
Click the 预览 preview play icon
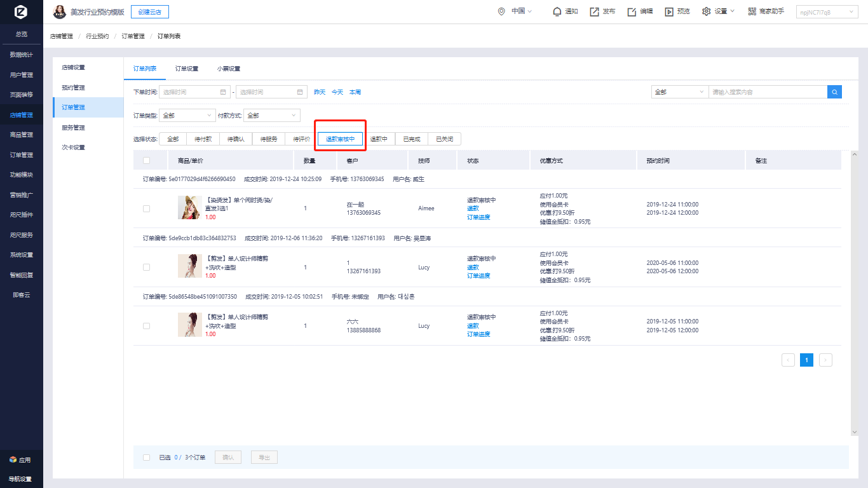point(669,11)
